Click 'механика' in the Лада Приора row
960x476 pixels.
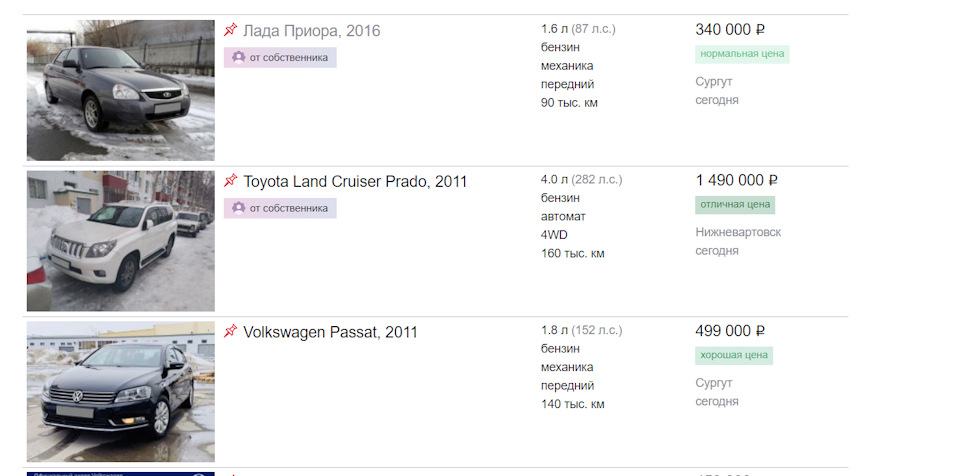tap(567, 66)
